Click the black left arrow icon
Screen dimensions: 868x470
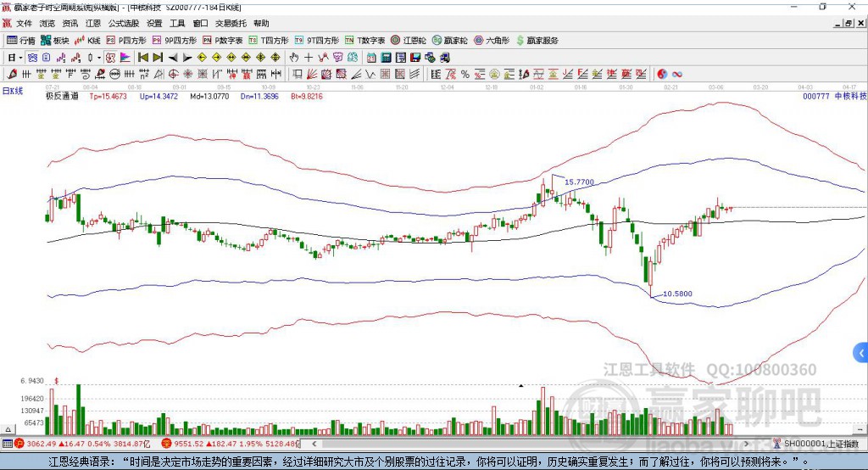click(x=173, y=58)
